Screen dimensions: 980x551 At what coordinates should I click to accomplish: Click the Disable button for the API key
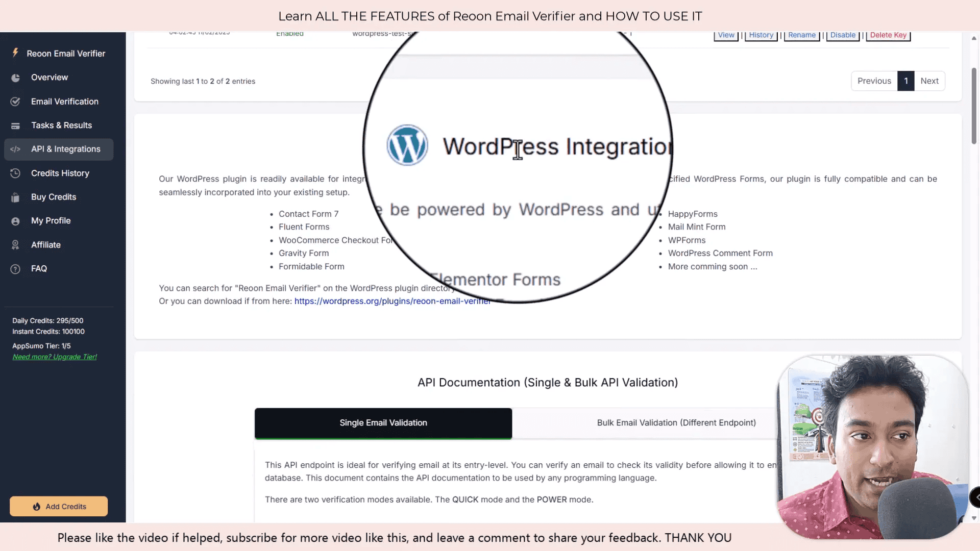click(x=843, y=35)
